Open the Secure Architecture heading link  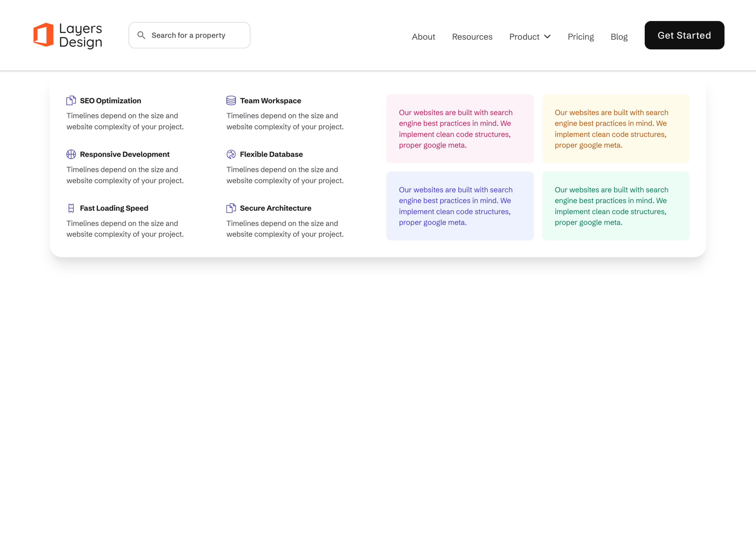(275, 208)
